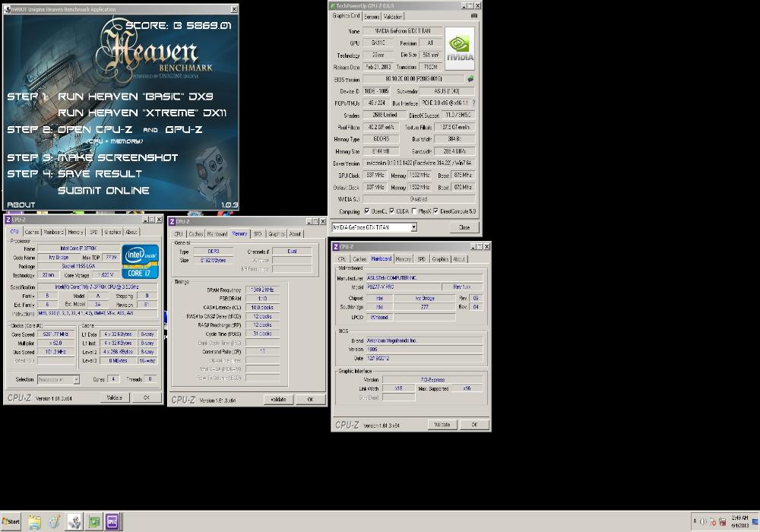
Task: Click the Z title icon of CPU-Z Memory window
Action: (172, 221)
